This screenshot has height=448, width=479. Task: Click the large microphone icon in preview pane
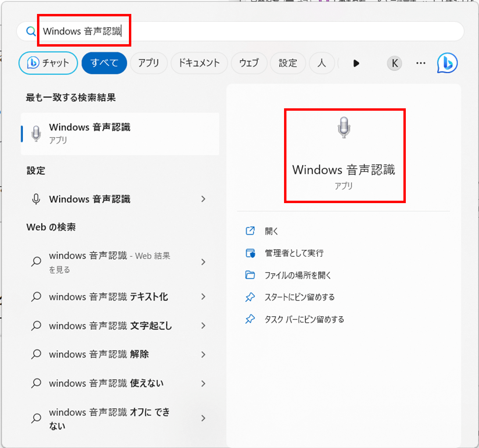(344, 127)
